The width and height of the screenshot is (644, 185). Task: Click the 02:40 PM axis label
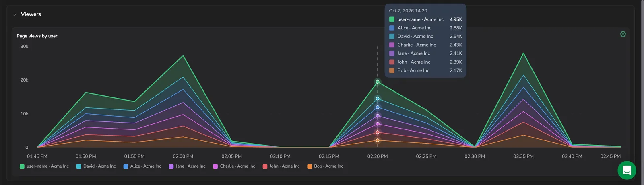click(572, 156)
